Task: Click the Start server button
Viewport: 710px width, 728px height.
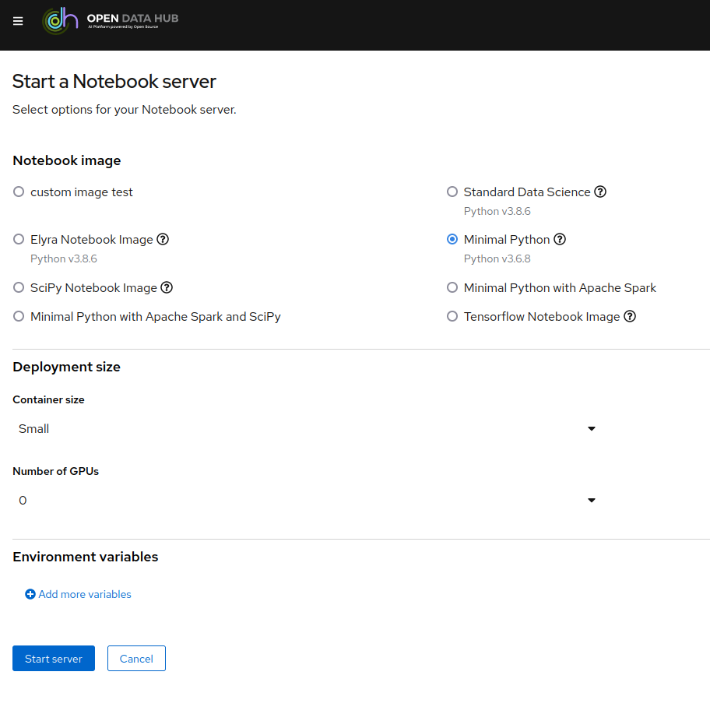Action: click(x=54, y=659)
